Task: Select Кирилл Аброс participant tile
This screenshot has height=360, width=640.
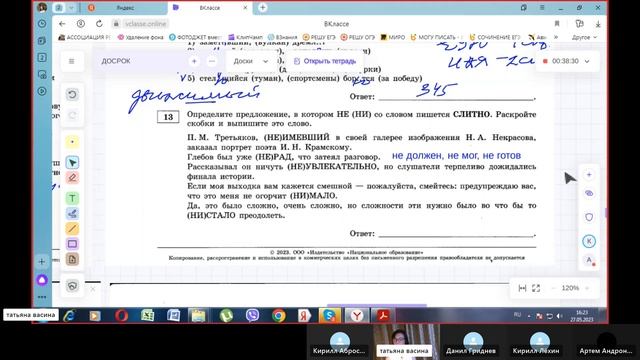Action: 339,343
